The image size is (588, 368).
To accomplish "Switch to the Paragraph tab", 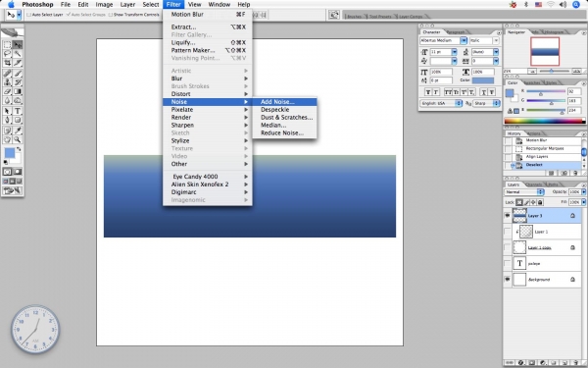I will click(456, 32).
